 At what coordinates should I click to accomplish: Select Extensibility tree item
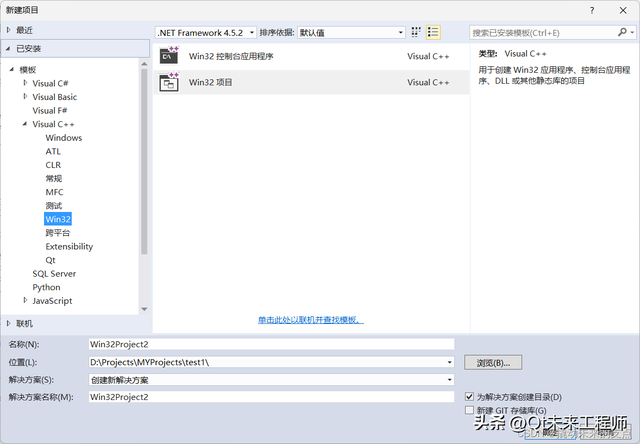point(69,246)
